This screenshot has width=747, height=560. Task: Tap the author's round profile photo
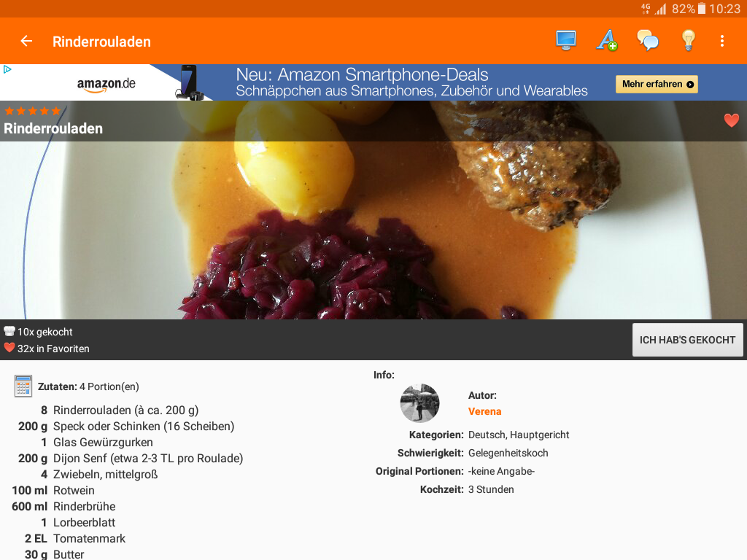[419, 403]
